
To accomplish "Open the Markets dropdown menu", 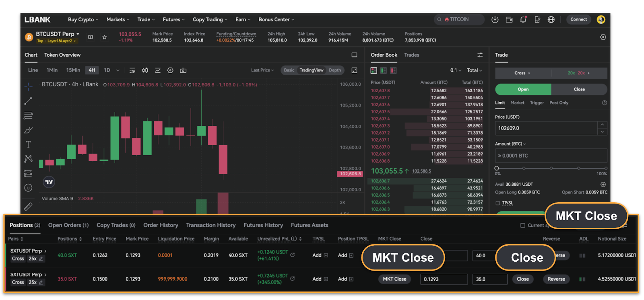I will pos(118,19).
